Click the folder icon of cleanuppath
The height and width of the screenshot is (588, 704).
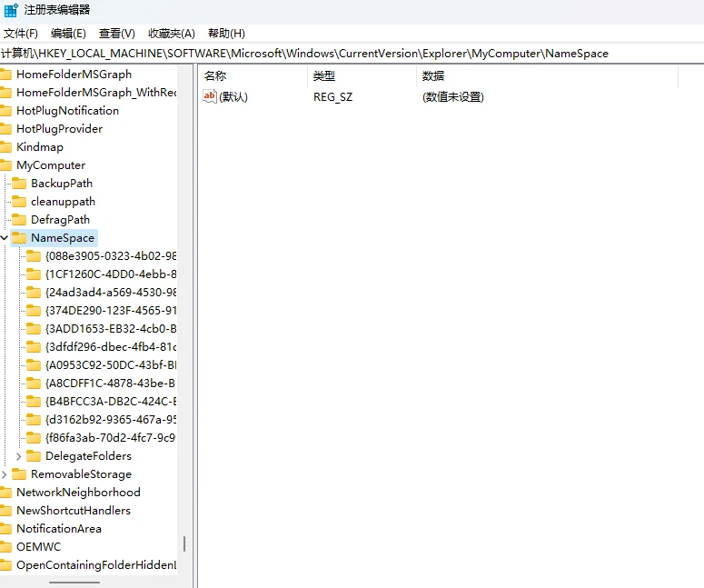[19, 202]
